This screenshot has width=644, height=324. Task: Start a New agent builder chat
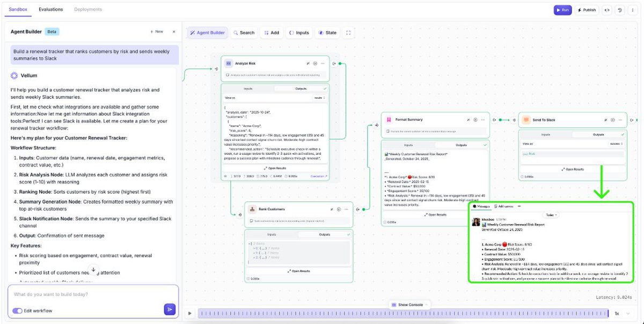click(157, 32)
